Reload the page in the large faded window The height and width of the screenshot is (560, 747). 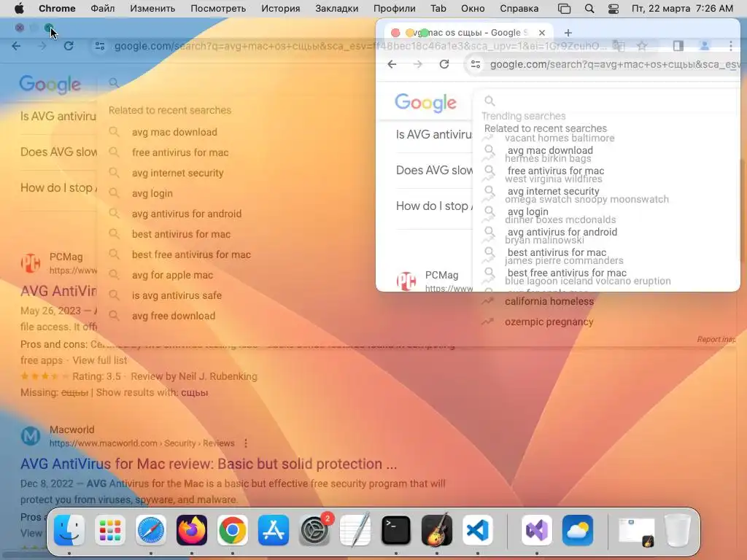tap(69, 46)
